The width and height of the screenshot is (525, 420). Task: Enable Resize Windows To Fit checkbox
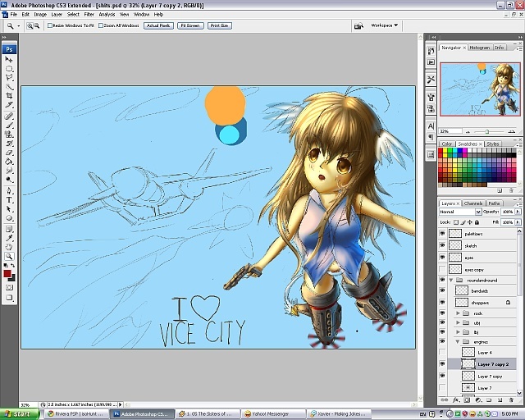pos(52,26)
